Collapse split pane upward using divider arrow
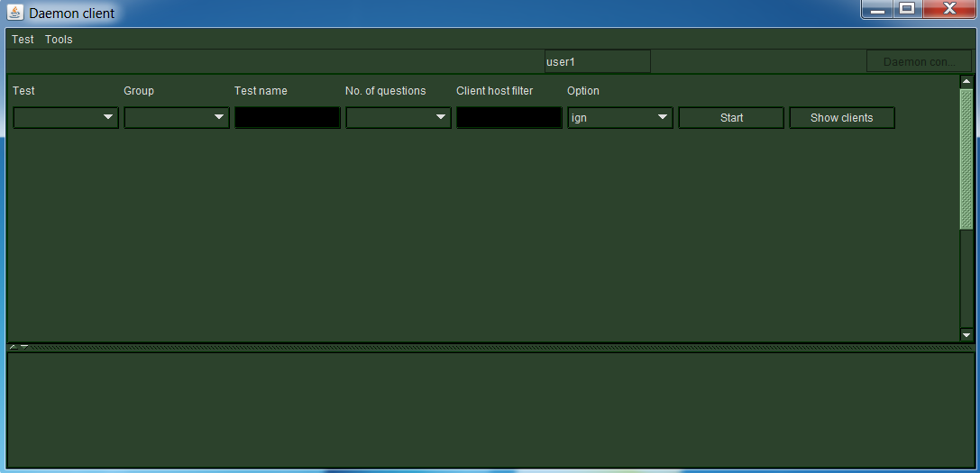 coord(13,346)
